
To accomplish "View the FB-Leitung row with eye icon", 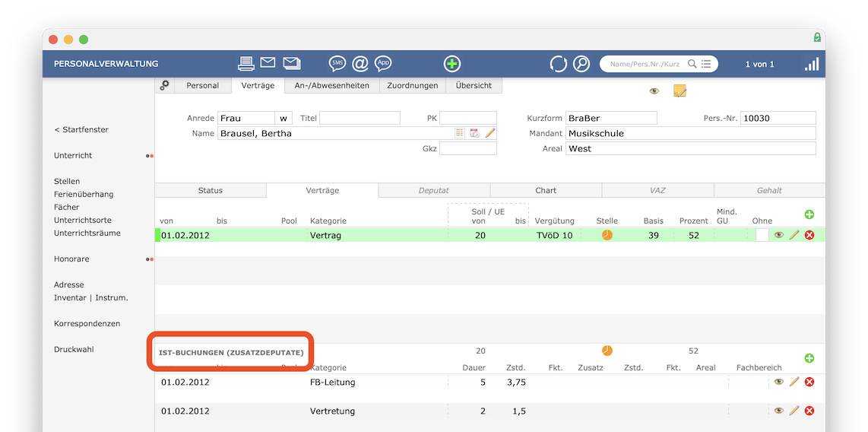I will 779,382.
